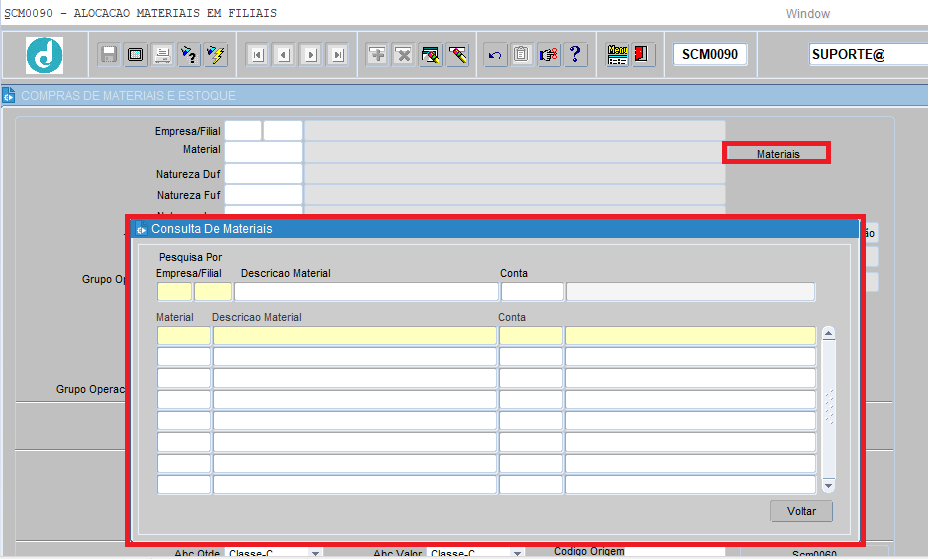Click the SCM0090 program code field
Viewport: 928px width, 559px height.
(710, 54)
